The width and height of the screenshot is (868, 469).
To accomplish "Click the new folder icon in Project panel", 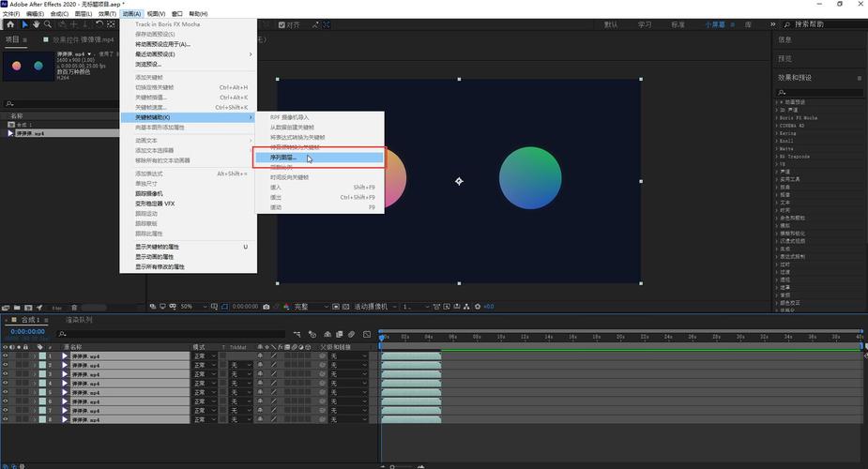I will (17, 308).
